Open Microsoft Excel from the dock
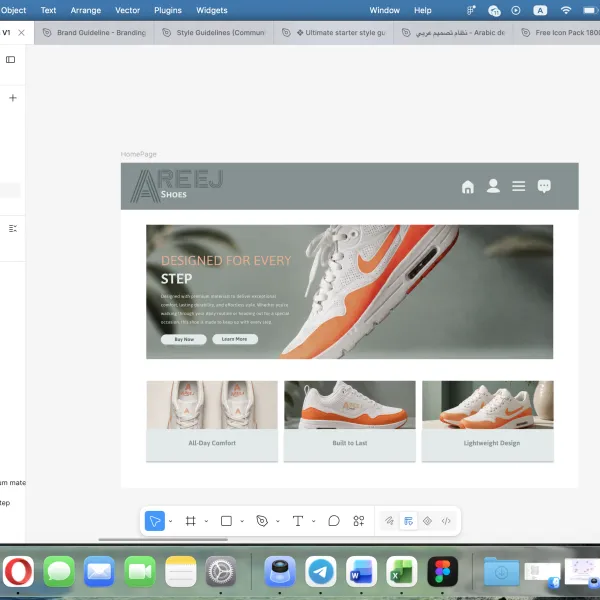This screenshot has height=600, width=600. [401, 572]
